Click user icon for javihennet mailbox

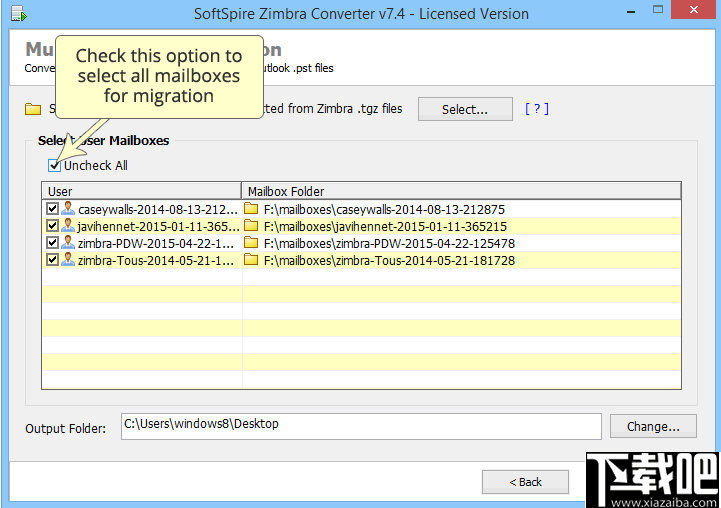coord(68,226)
